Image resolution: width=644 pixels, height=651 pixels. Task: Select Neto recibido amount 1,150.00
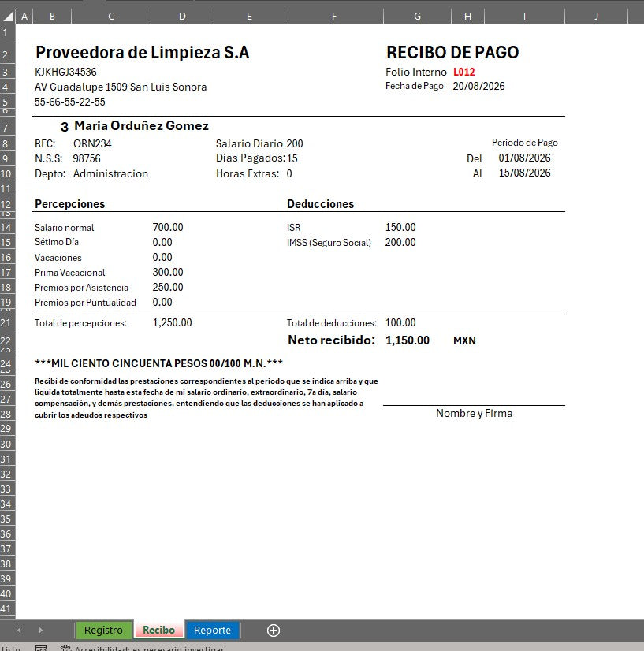pyautogui.click(x=408, y=340)
